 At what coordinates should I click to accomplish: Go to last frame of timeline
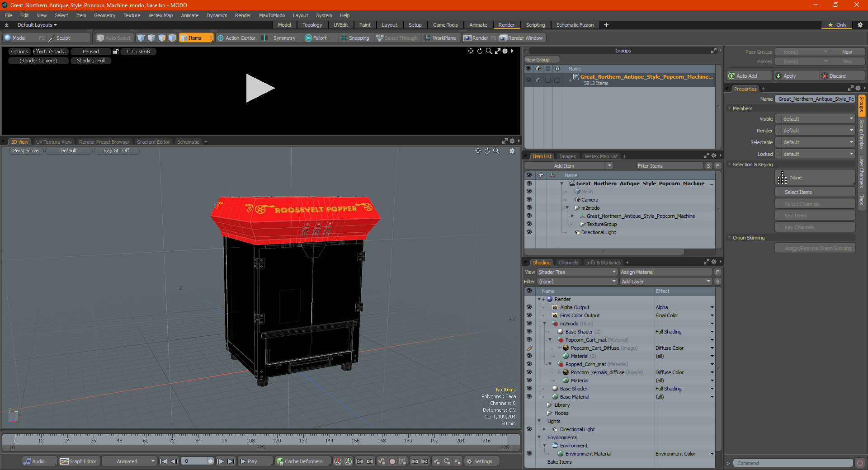point(231,461)
